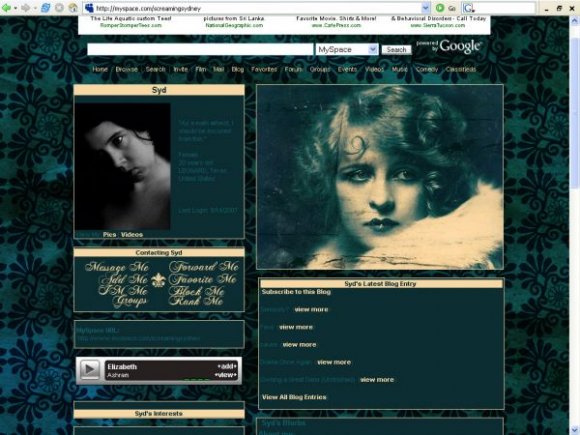Click the Stop loading icon

[x=60, y=8]
